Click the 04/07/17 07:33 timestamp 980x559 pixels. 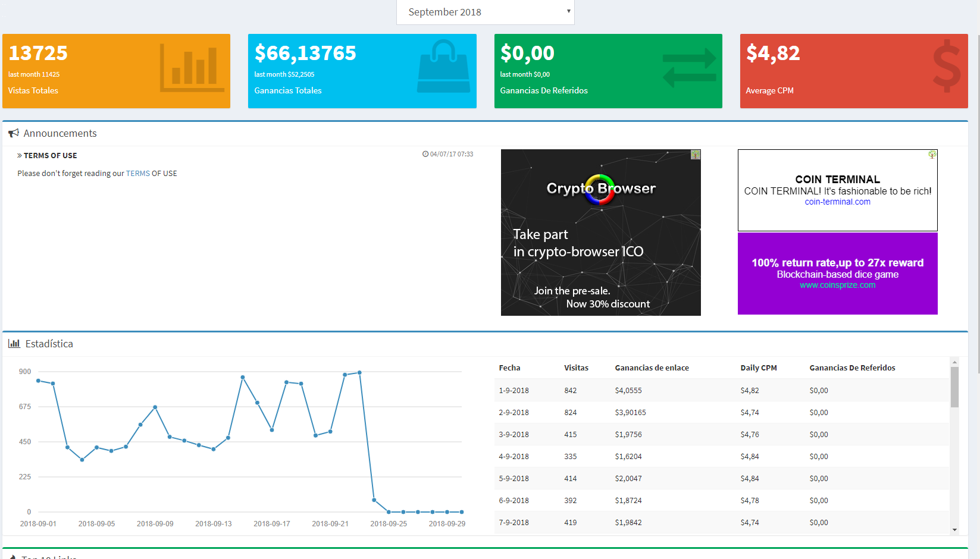click(452, 155)
